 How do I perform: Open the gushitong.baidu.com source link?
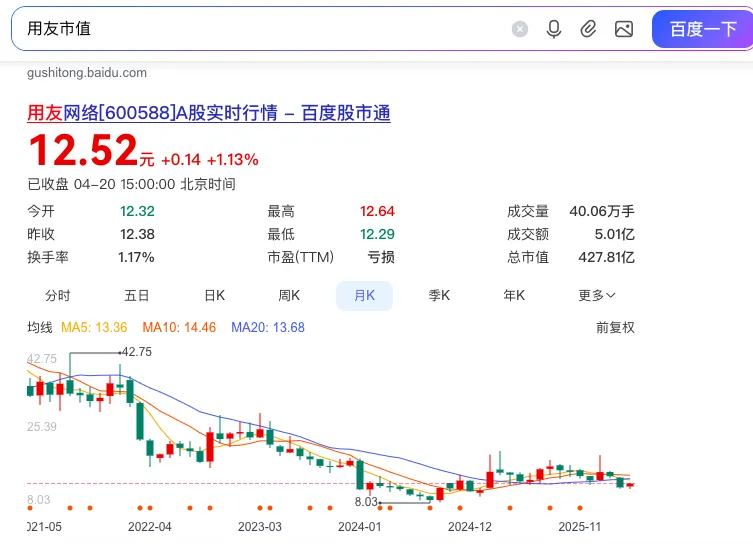[87, 73]
